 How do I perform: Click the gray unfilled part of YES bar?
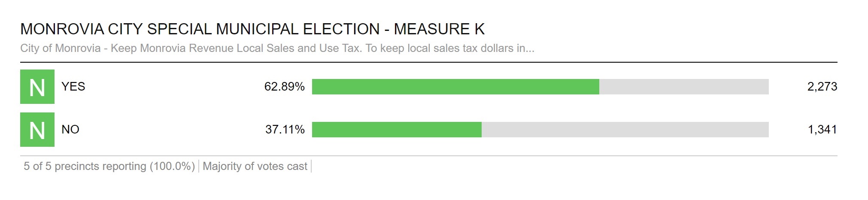click(x=683, y=87)
